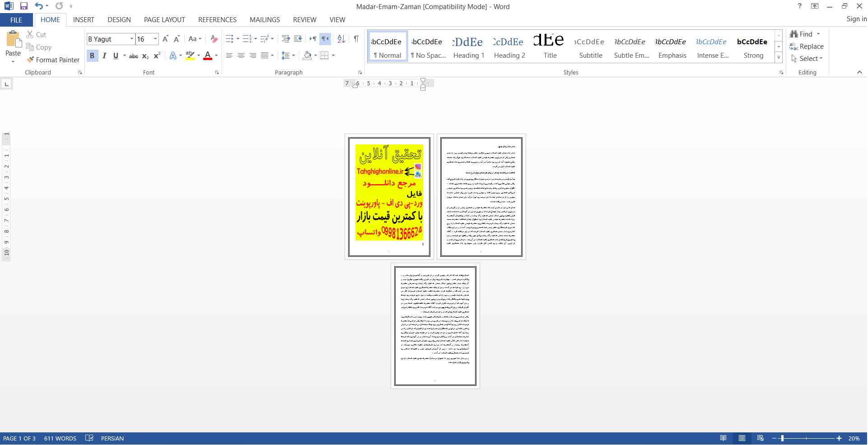Center the text
This screenshot has width=868, height=445.
point(241,56)
